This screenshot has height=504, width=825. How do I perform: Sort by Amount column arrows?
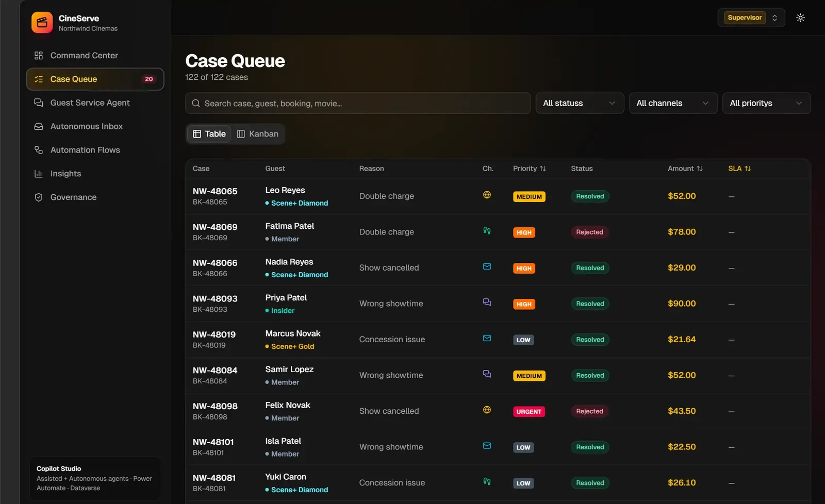click(x=700, y=169)
